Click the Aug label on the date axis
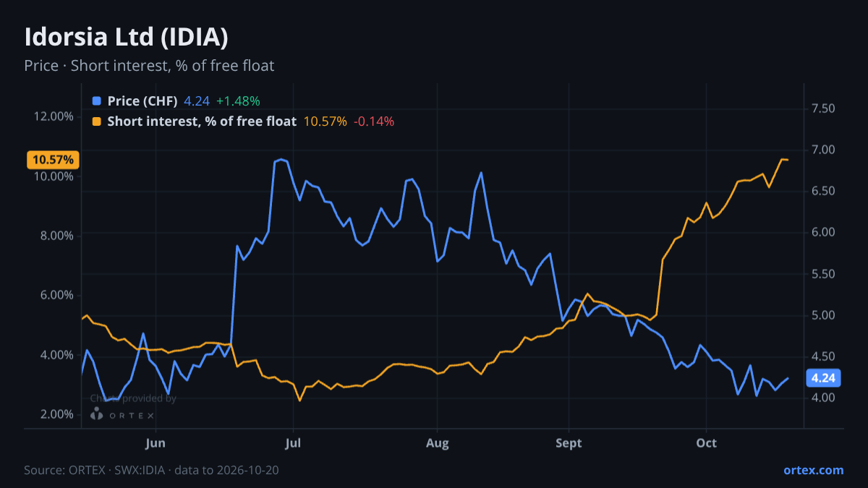This screenshot has width=868, height=488. [x=437, y=442]
